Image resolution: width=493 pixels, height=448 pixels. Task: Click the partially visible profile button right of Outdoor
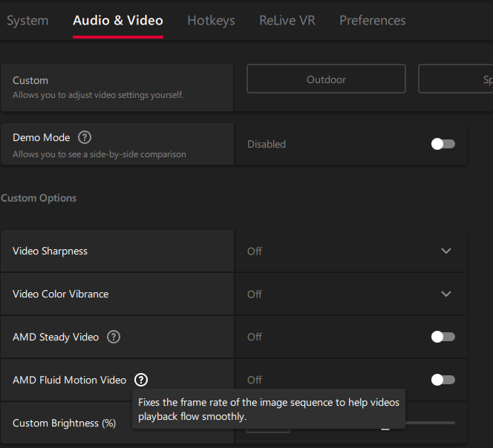click(456, 79)
